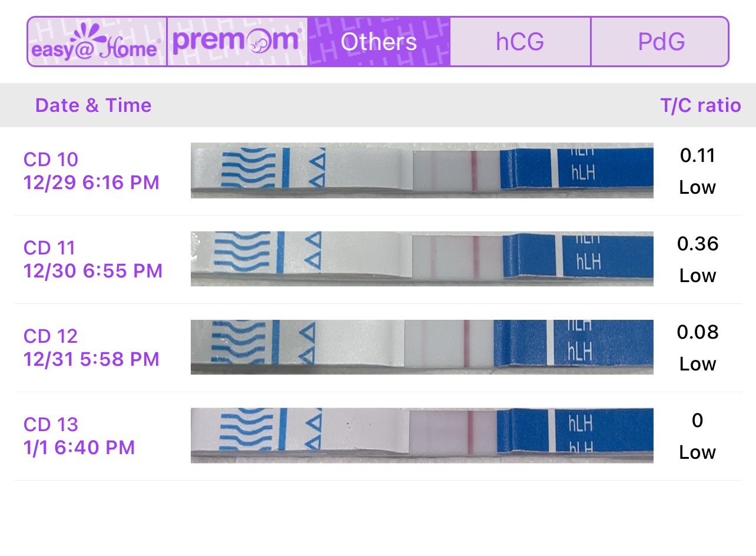
Task: Tap the CD 13 1/1 6:40 PM entry
Action: click(79, 436)
